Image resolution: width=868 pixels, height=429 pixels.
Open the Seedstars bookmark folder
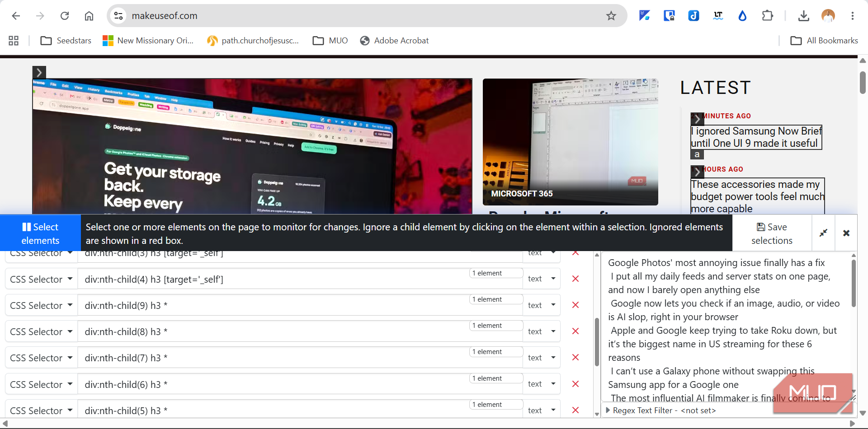(66, 41)
